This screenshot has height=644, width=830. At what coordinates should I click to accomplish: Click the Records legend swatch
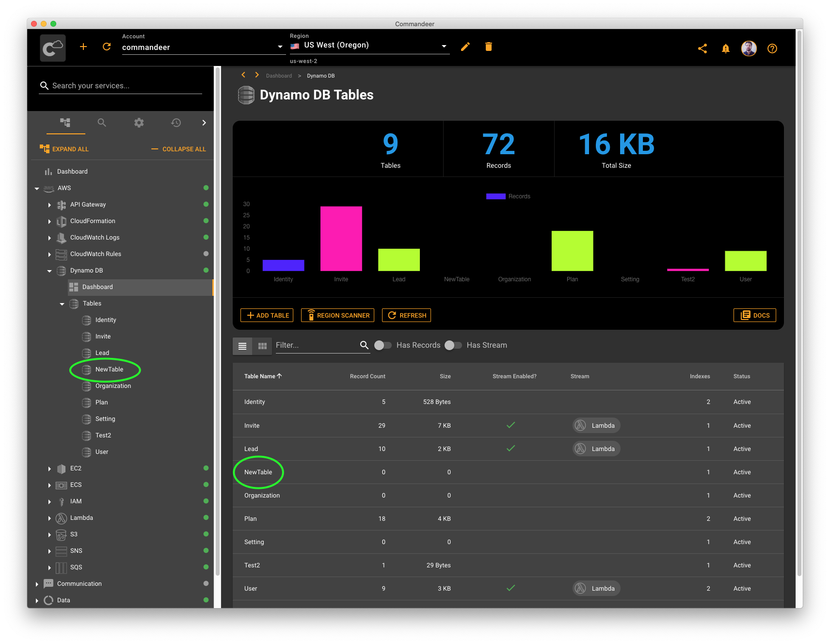click(495, 196)
